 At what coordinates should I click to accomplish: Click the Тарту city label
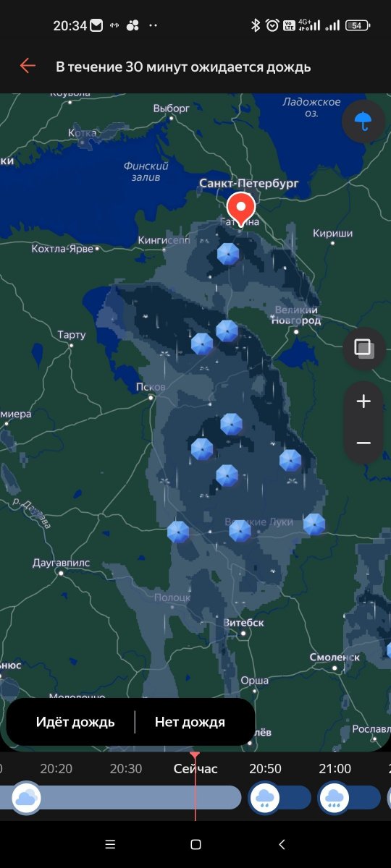click(x=72, y=335)
